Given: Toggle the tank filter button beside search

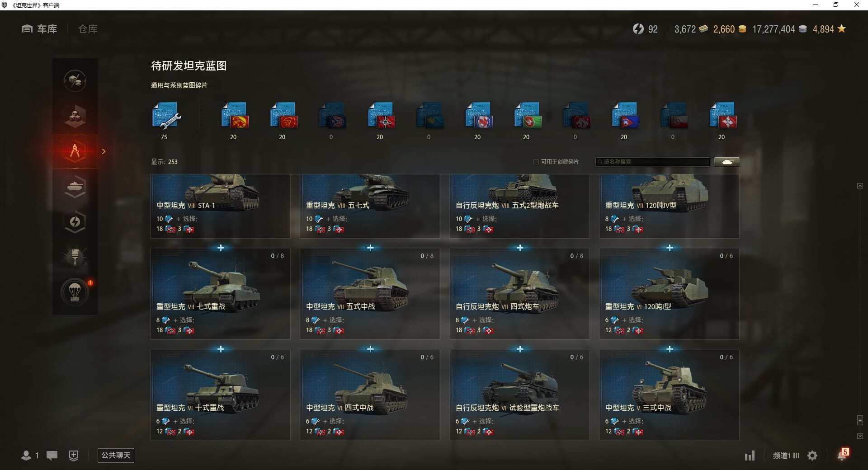Looking at the screenshot, I should click(727, 162).
